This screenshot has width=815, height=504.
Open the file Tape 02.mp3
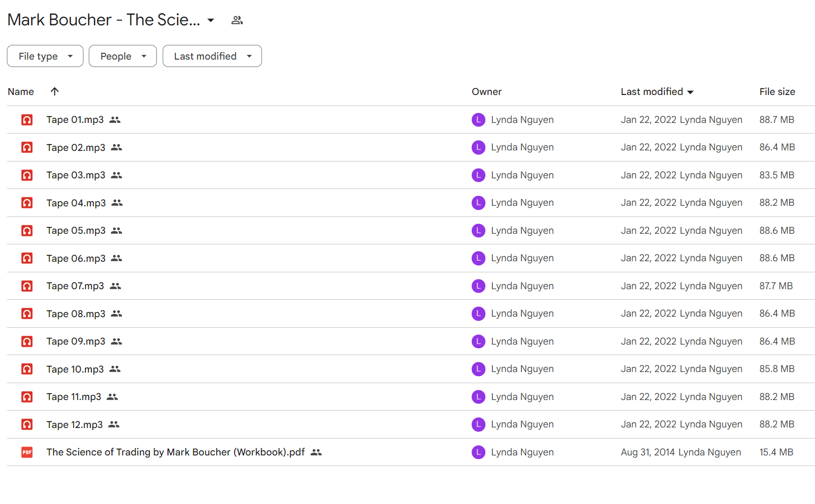point(76,148)
